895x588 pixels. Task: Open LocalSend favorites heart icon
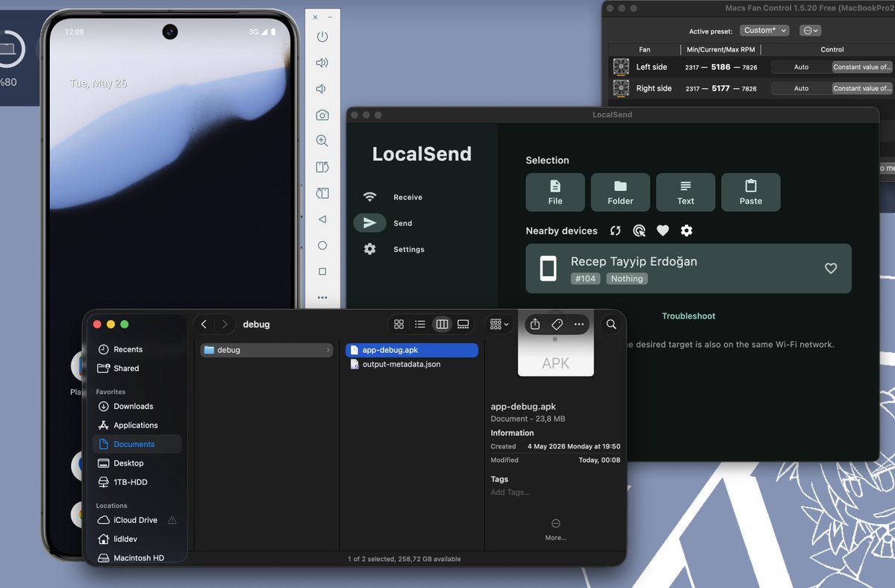point(663,231)
